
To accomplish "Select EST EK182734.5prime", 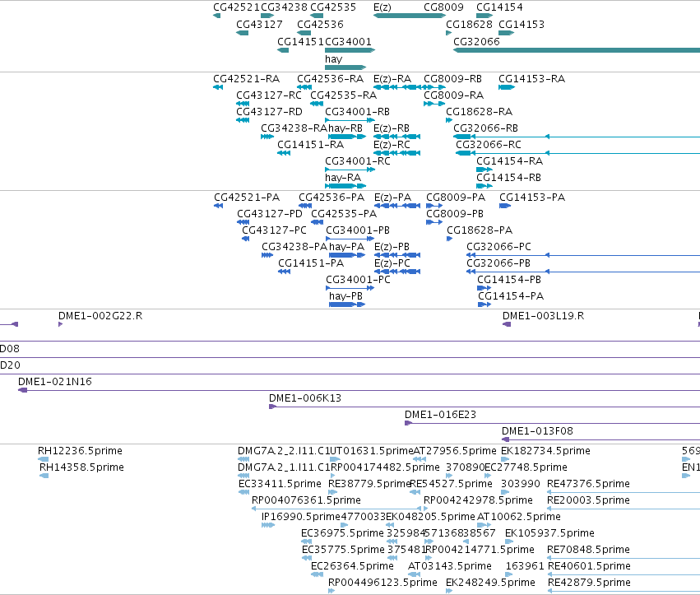I will 545,451.
